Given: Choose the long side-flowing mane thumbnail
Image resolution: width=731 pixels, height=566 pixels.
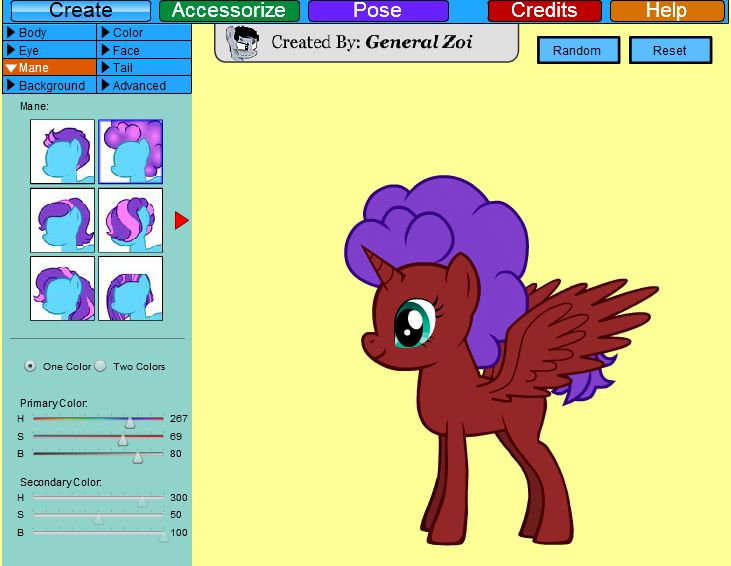Looking at the screenshot, I should [62, 289].
